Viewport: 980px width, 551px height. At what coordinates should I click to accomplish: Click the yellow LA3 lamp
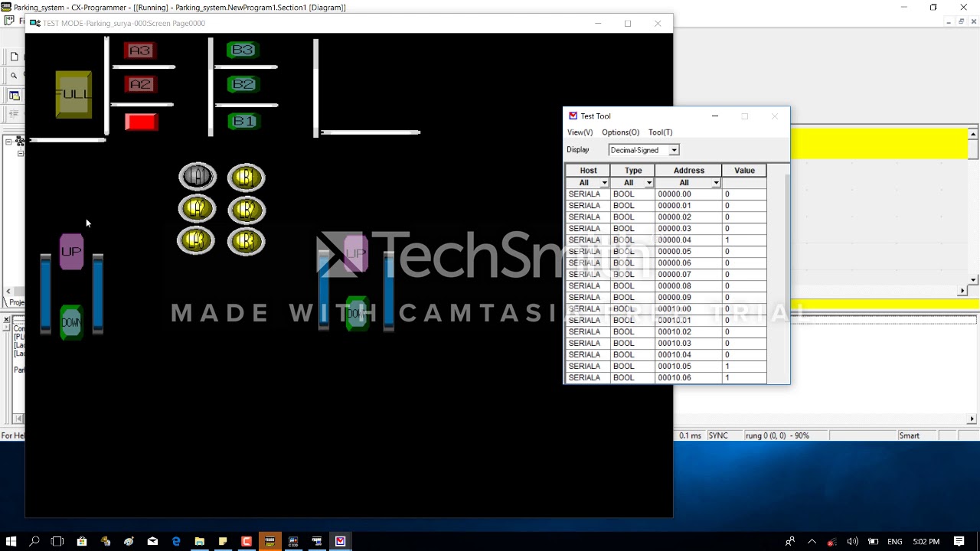click(x=196, y=241)
